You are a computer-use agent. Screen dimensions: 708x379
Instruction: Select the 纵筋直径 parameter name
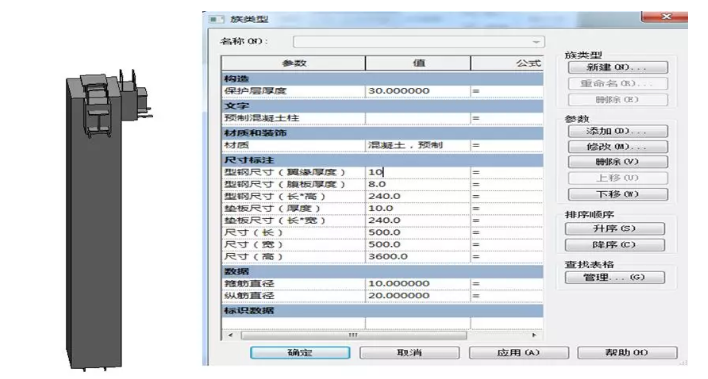[249, 296]
